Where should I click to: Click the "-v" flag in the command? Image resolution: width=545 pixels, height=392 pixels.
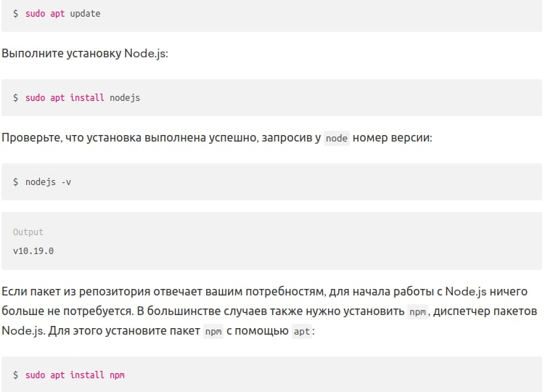(66, 181)
